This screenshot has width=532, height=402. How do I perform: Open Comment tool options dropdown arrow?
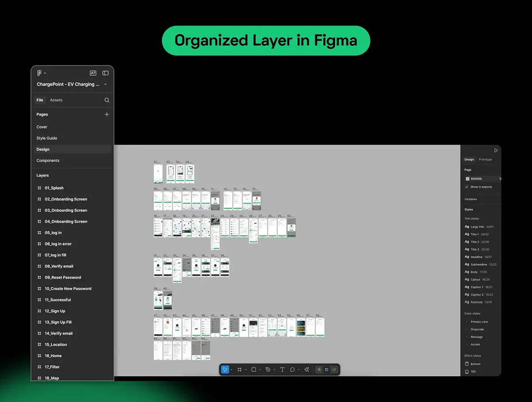[299, 370]
